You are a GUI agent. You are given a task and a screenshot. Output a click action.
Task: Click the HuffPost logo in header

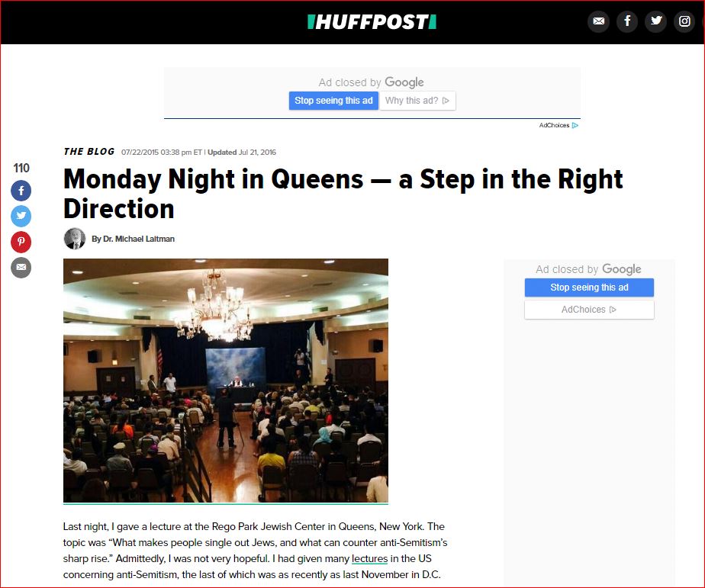(372, 21)
